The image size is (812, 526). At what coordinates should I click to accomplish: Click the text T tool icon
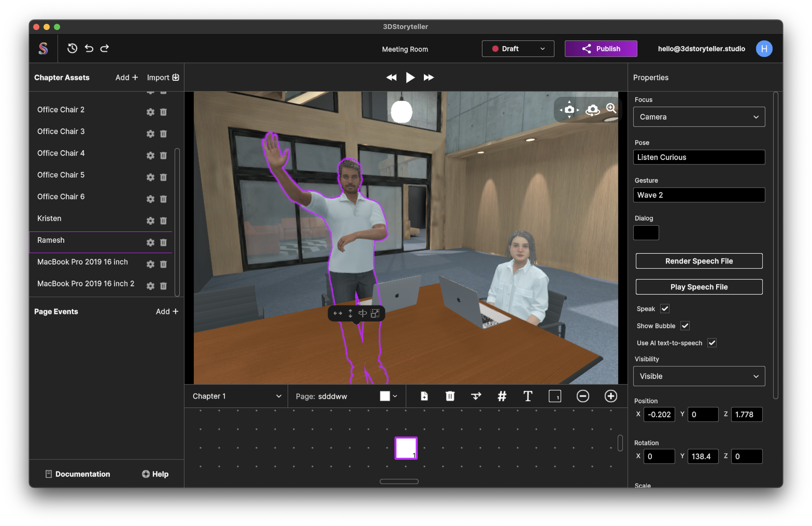pyautogui.click(x=527, y=396)
